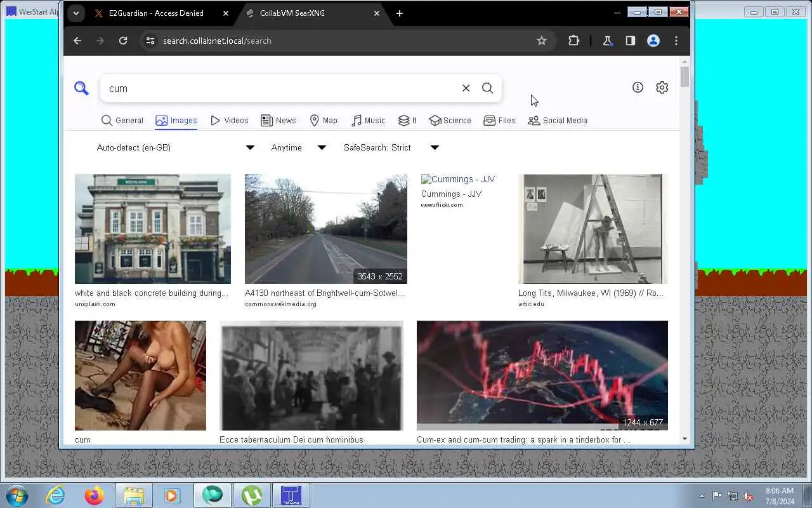The height and width of the screenshot is (508, 812).
Task: Open Chrome three-dot menu
Action: pos(676,41)
